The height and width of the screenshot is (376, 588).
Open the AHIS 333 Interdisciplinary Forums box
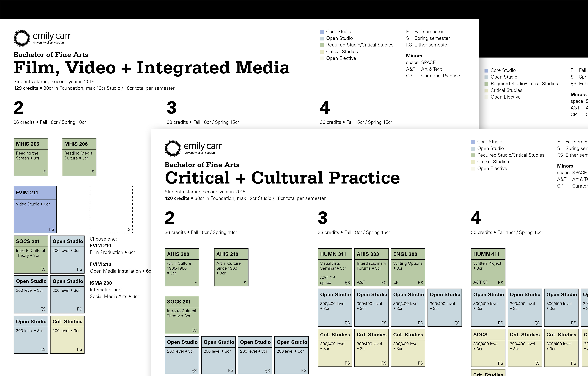click(x=372, y=267)
